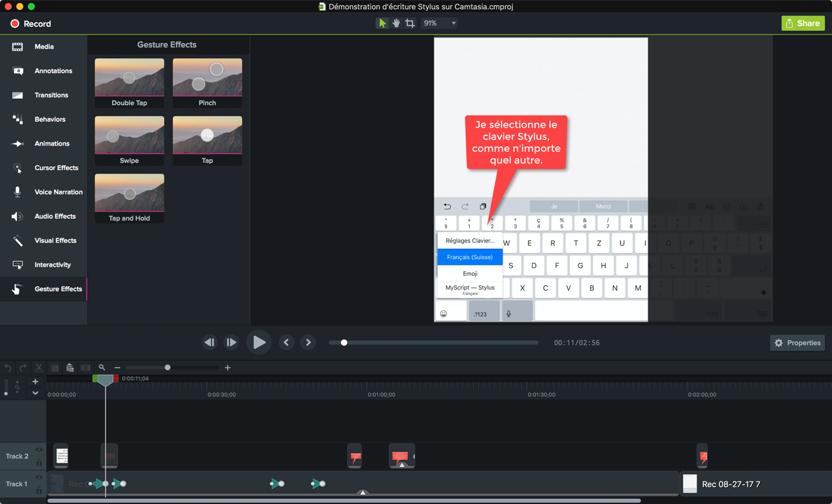Viewport: 832px width, 504px height.
Task: Toggle Track 2 visibility eye
Action: (x=39, y=450)
